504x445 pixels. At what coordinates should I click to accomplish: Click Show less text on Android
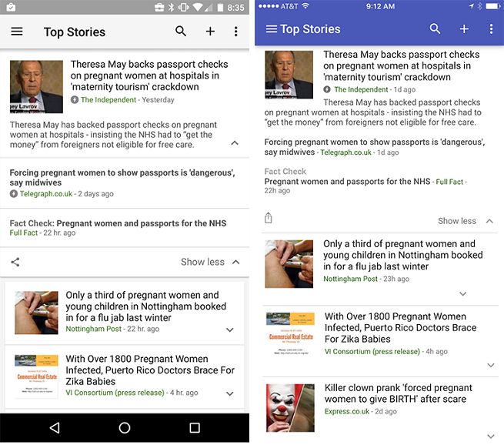click(202, 262)
